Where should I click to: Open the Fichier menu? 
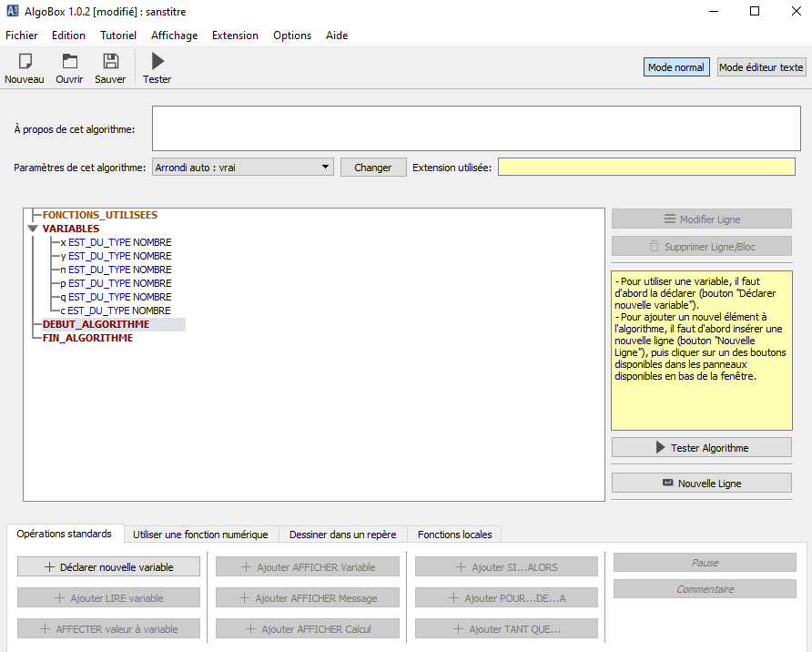(21, 36)
